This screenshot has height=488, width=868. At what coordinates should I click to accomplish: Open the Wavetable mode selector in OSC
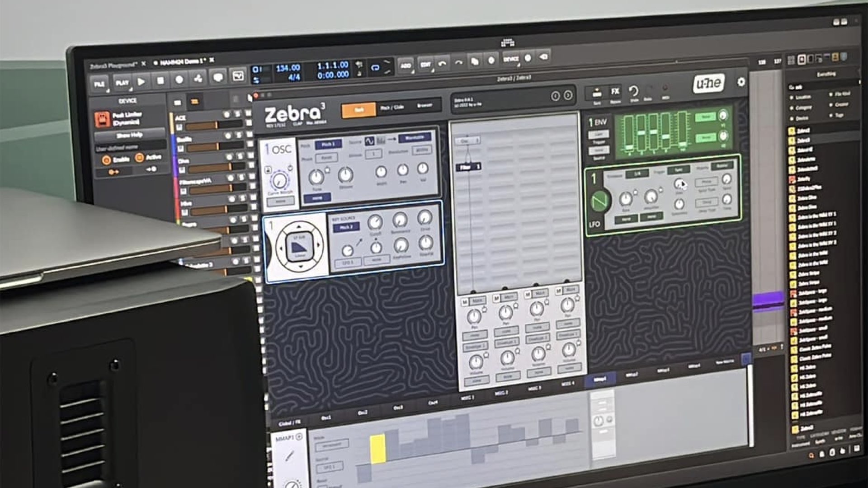[x=414, y=137]
